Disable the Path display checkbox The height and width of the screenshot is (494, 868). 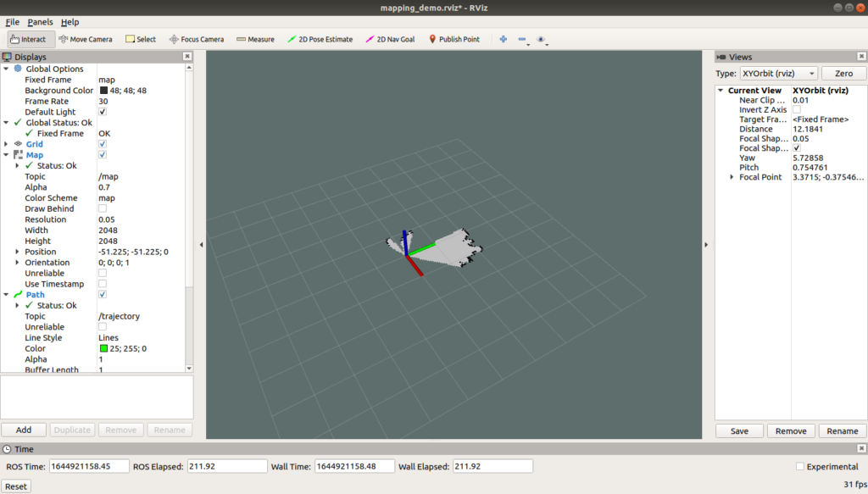(103, 294)
